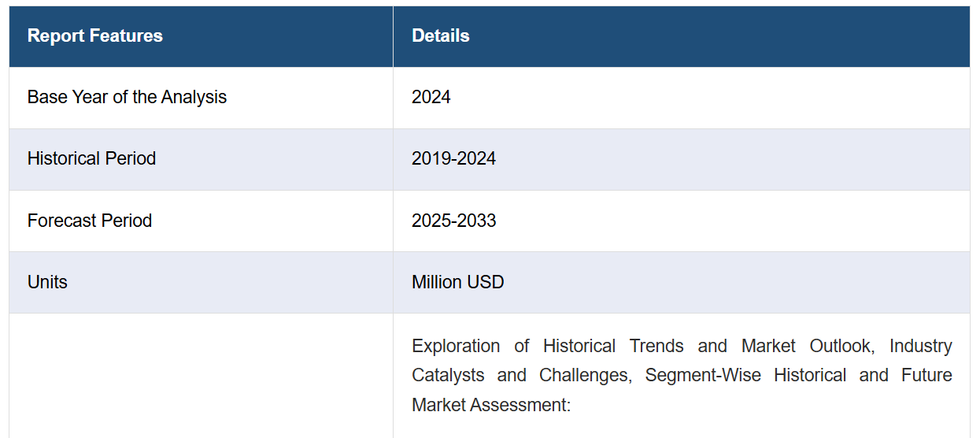The width and height of the screenshot is (980, 438).
Task: Click the empty cell left of the description
Action: pyautogui.click(x=201, y=376)
